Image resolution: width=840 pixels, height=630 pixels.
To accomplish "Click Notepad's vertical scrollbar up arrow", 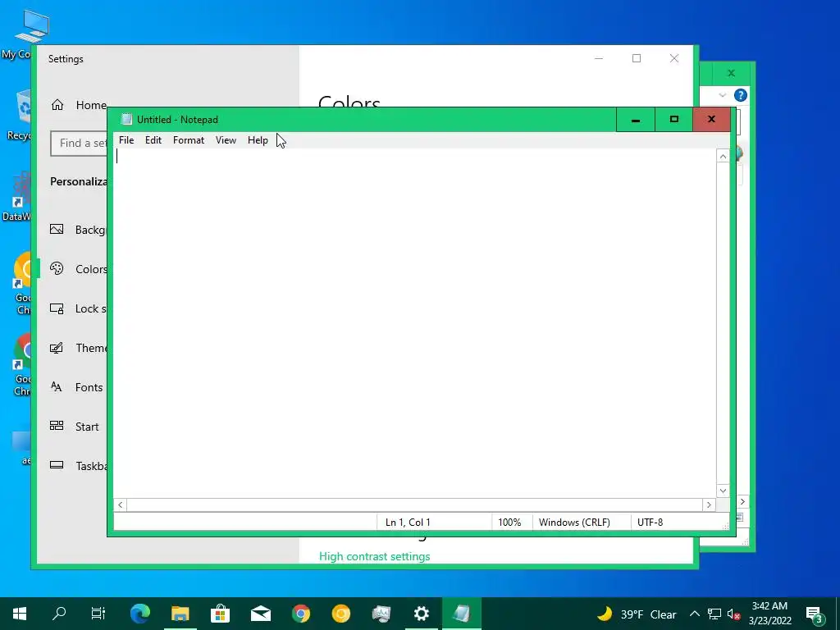I will [x=723, y=157].
